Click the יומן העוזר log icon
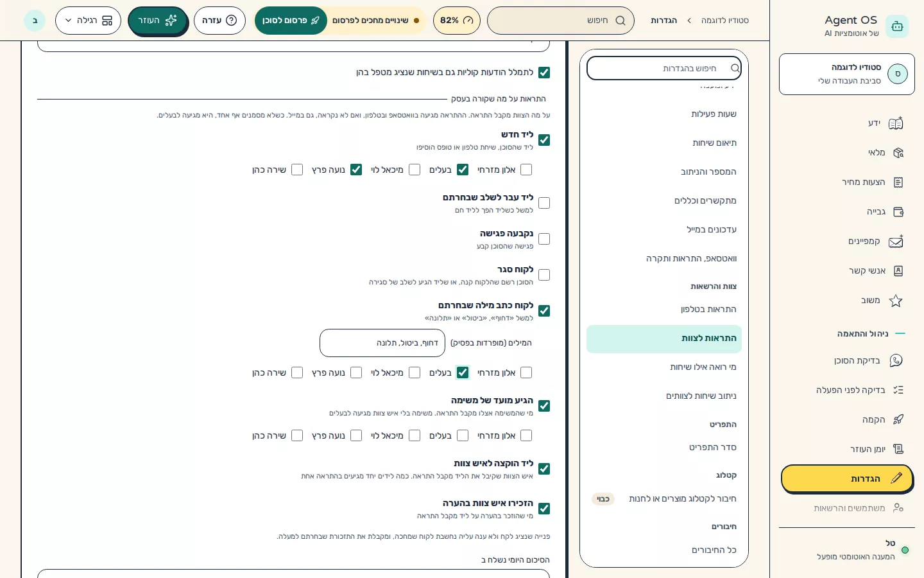This screenshot has width=924, height=578. 898,450
